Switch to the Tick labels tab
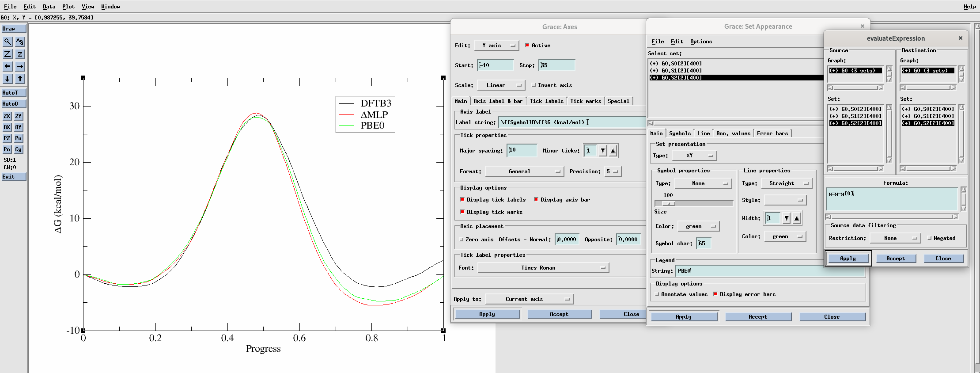The image size is (980, 373). (546, 101)
